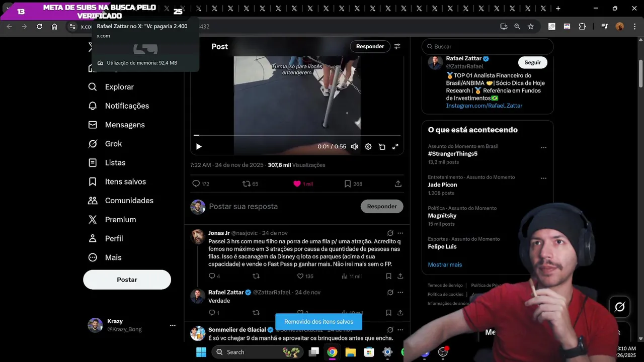Open Itens salvos in the sidebar

point(117,182)
